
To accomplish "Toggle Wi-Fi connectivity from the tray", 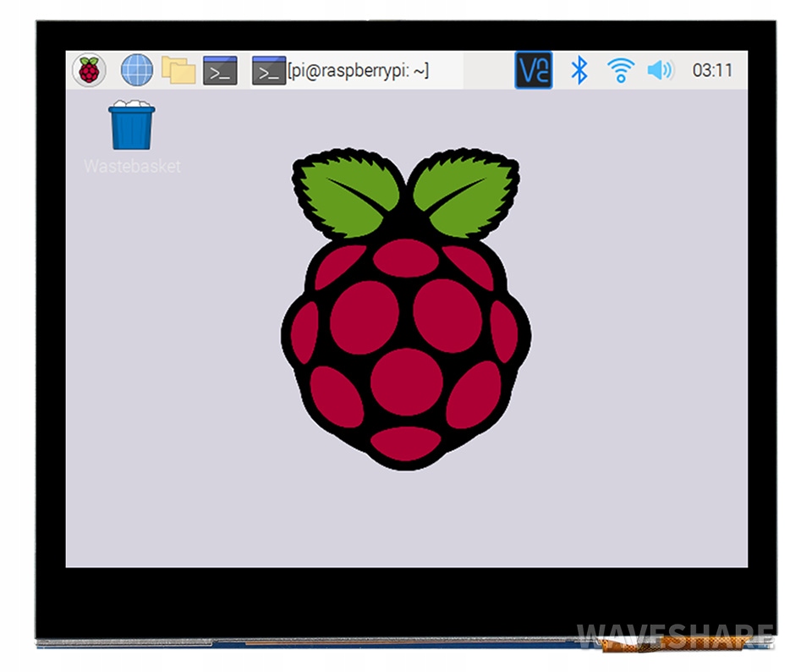I will pyautogui.click(x=621, y=69).
